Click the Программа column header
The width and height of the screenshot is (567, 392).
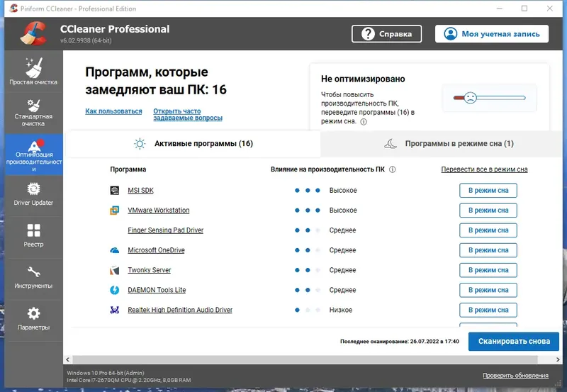128,169
